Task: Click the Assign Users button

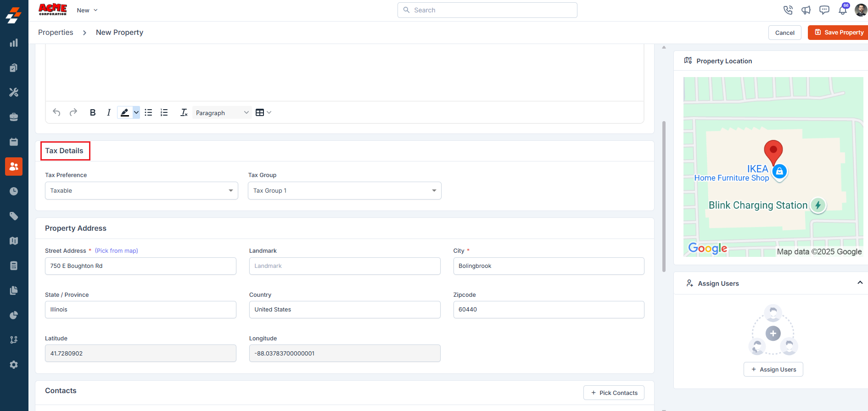Action: tap(773, 369)
